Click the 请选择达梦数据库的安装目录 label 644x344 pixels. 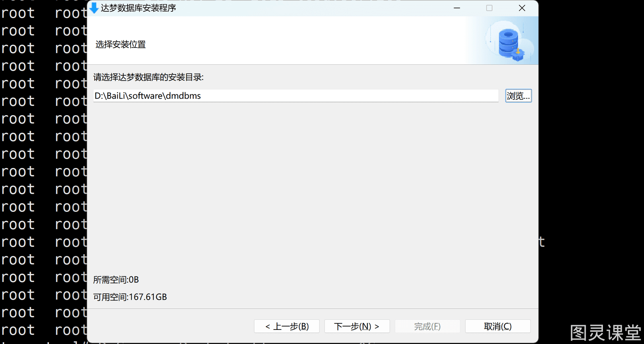[x=149, y=77]
